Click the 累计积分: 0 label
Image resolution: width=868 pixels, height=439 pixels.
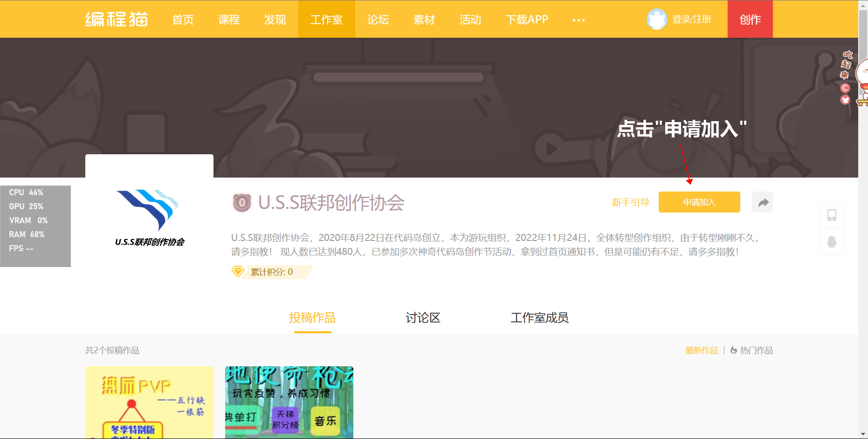[272, 272]
